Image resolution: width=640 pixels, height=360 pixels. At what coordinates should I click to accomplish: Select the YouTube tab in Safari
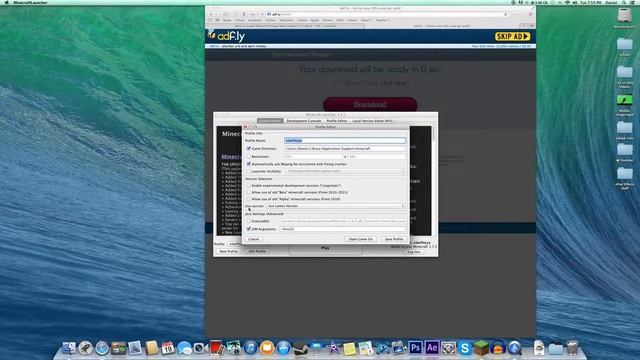point(285,26)
